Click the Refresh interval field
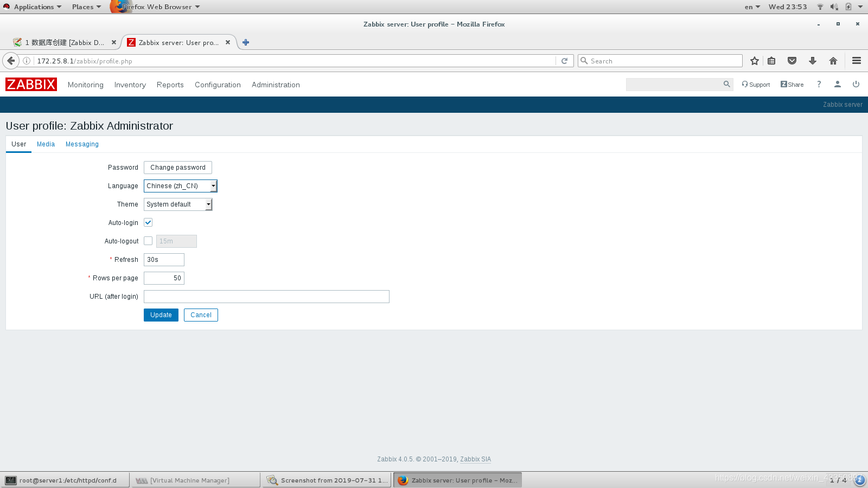This screenshot has width=868, height=488. coord(164,260)
